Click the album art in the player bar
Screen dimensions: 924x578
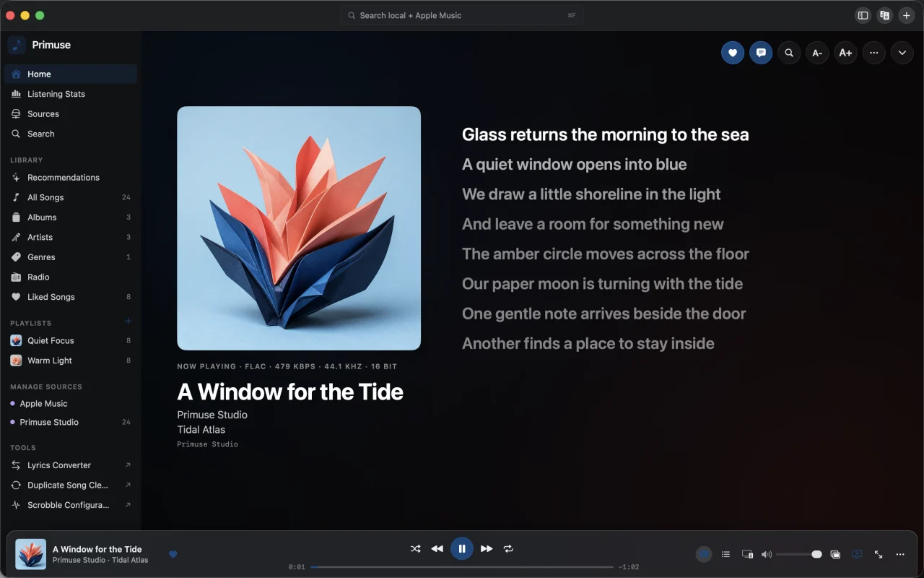tap(31, 554)
